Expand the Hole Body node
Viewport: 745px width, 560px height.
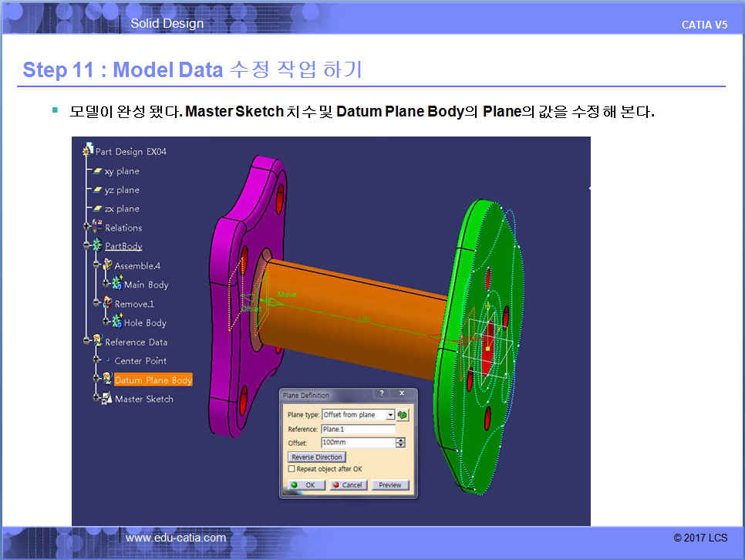click(x=106, y=322)
